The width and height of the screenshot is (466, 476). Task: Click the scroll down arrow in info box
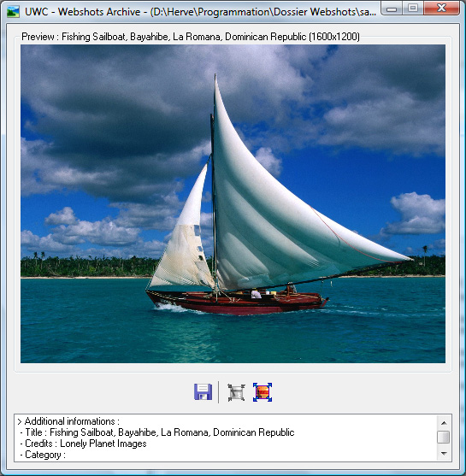(x=444, y=454)
